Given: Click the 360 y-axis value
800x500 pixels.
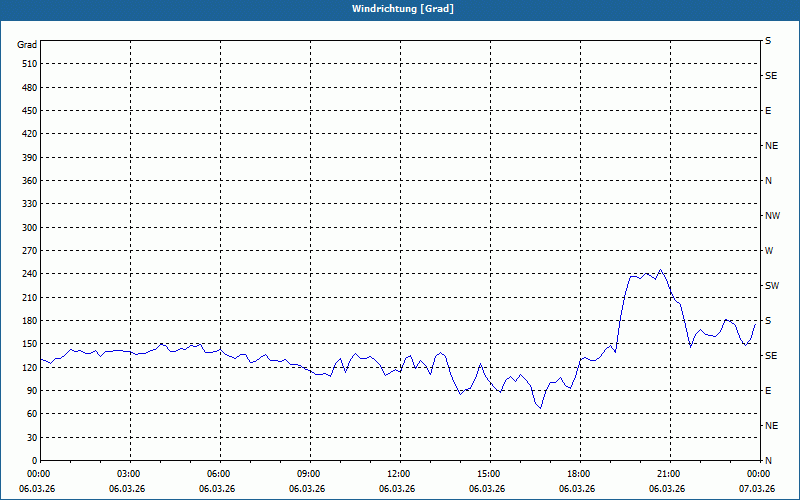Looking at the screenshot, I should click(30, 181).
